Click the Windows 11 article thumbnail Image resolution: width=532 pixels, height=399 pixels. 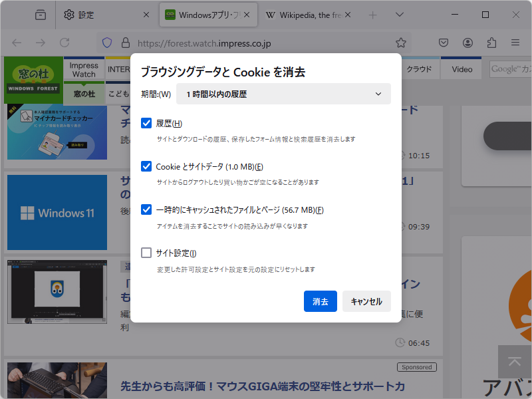pyautogui.click(x=57, y=212)
